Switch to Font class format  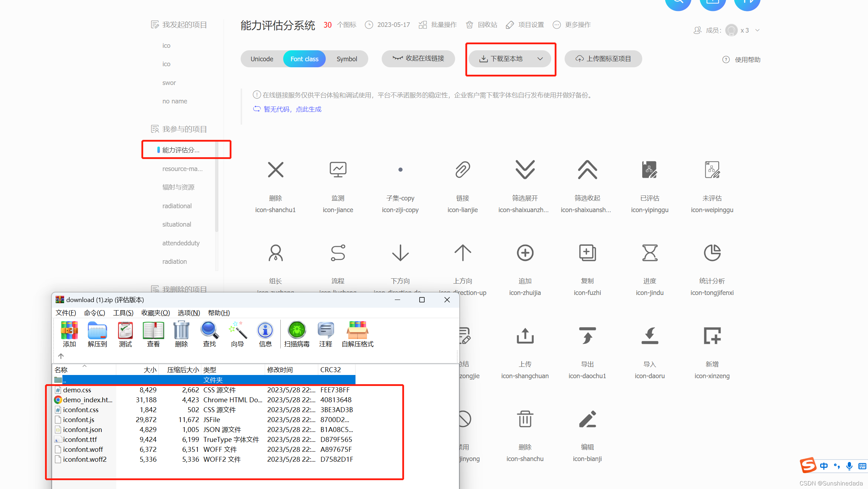(x=304, y=59)
